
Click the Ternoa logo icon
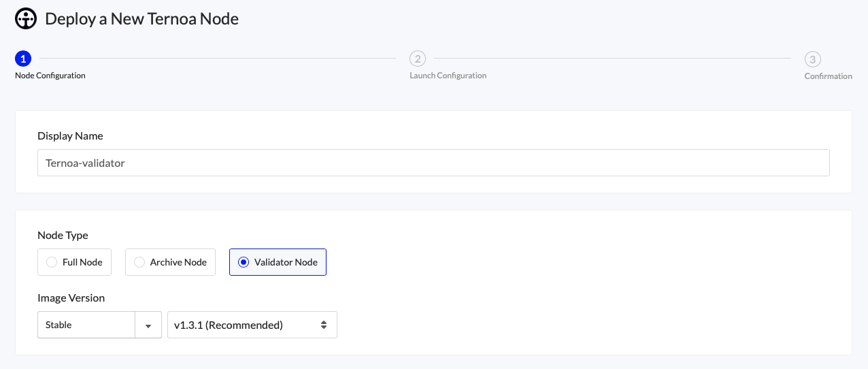(26, 19)
